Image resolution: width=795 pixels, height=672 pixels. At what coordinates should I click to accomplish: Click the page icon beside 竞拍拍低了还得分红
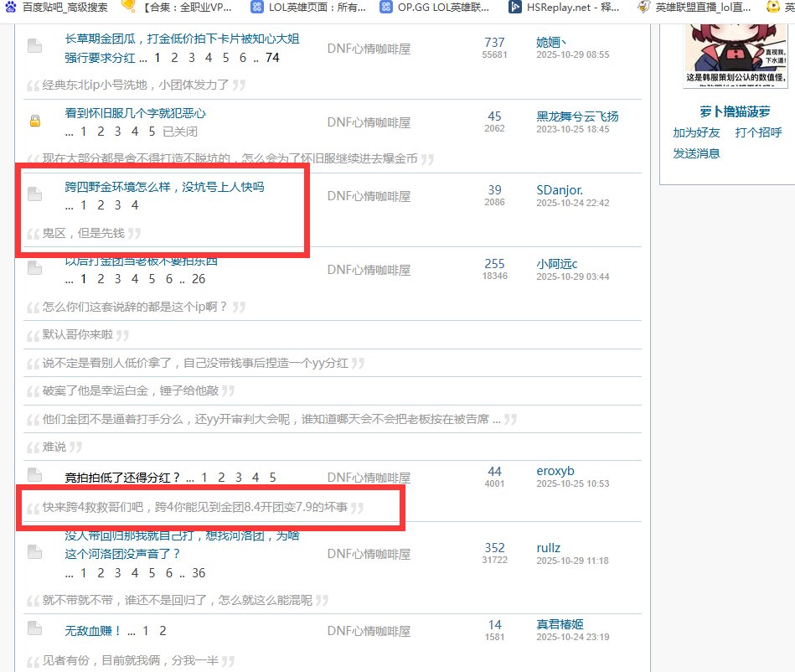tap(34, 474)
